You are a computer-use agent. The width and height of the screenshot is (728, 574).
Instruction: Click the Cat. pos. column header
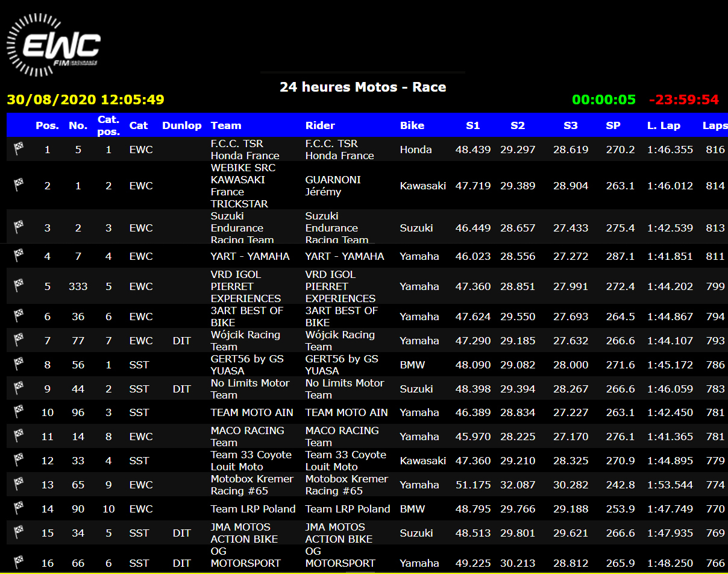[108, 125]
